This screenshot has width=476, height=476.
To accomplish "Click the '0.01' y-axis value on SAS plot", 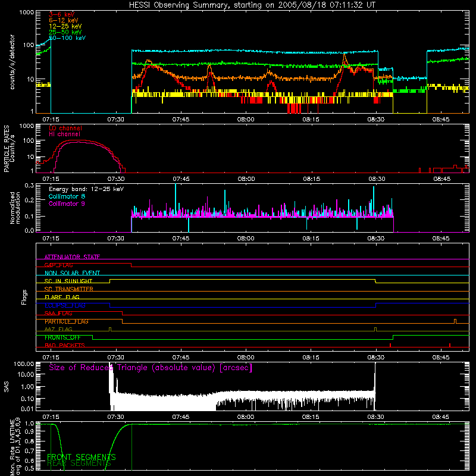I will 27,409.
